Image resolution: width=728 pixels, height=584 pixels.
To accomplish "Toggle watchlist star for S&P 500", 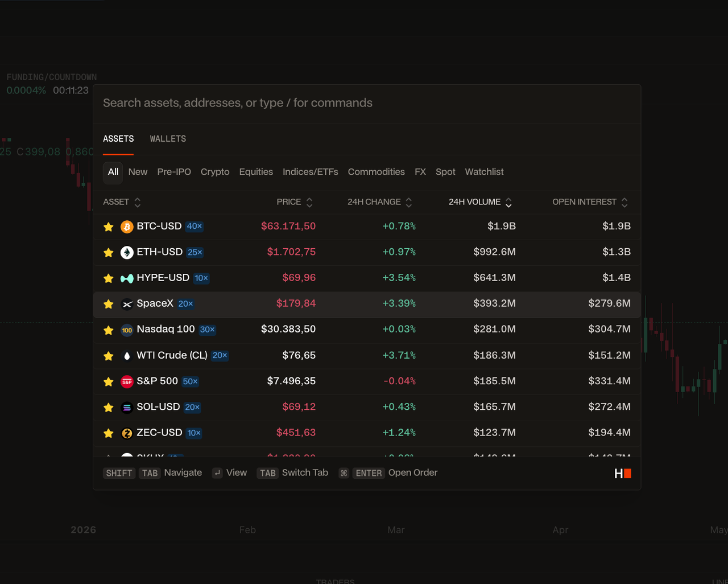I will coord(109,382).
